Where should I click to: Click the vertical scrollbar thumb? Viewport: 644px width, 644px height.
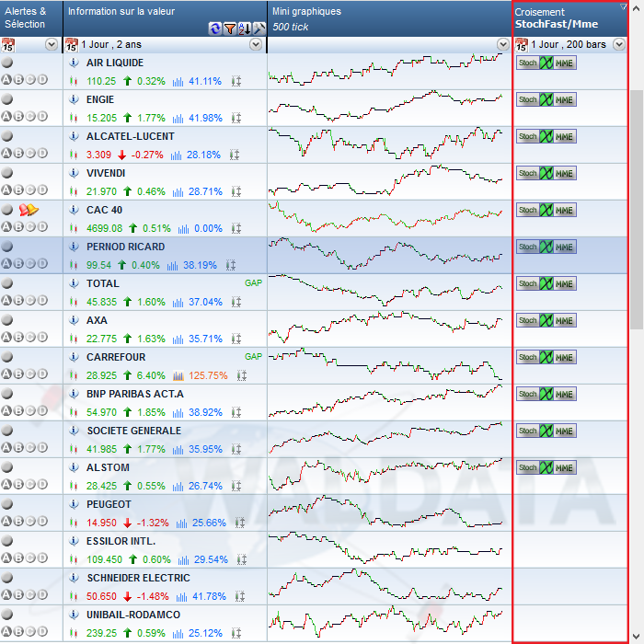click(x=637, y=210)
